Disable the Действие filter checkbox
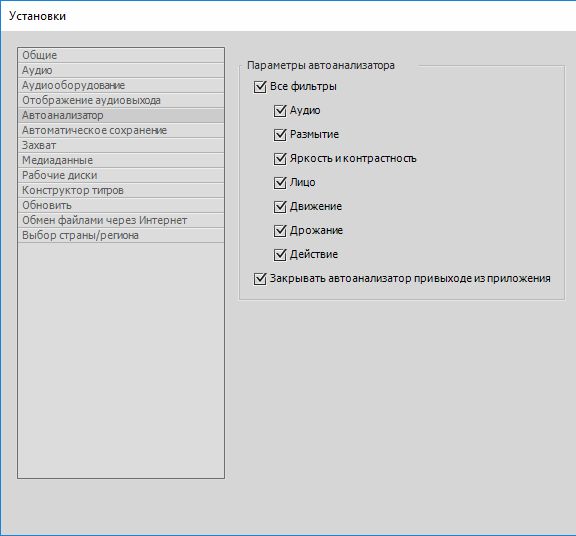576x536 pixels. click(280, 255)
